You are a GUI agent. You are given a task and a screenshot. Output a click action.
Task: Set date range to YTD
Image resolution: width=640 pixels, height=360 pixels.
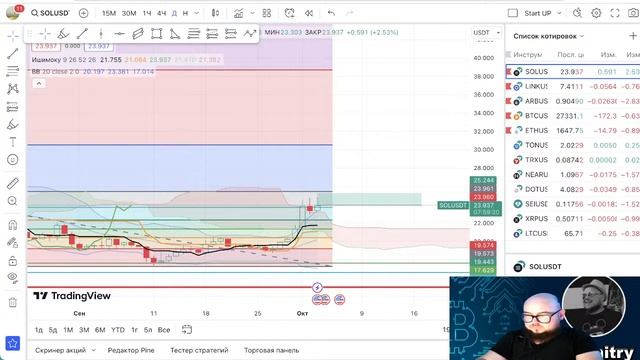tap(118, 330)
